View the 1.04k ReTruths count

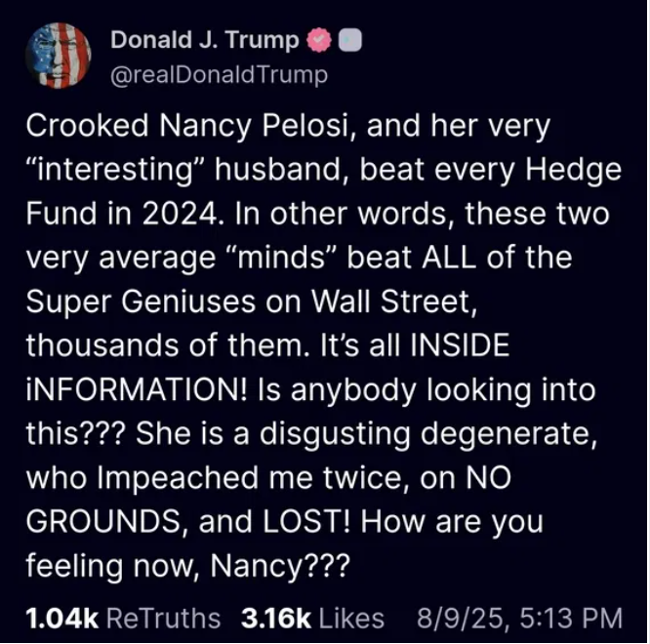(61, 619)
